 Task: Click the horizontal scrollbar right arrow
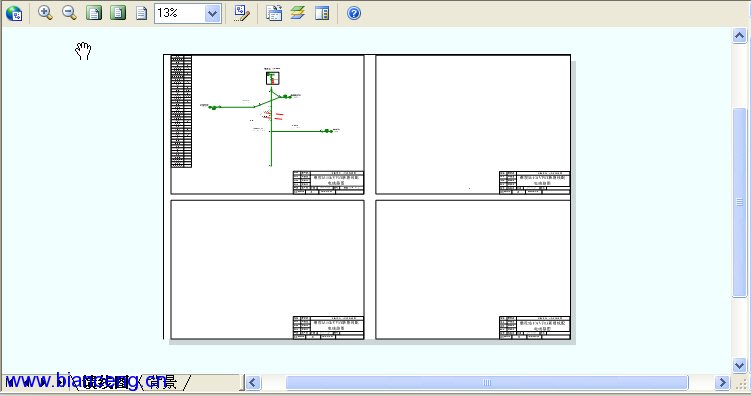coord(722,383)
